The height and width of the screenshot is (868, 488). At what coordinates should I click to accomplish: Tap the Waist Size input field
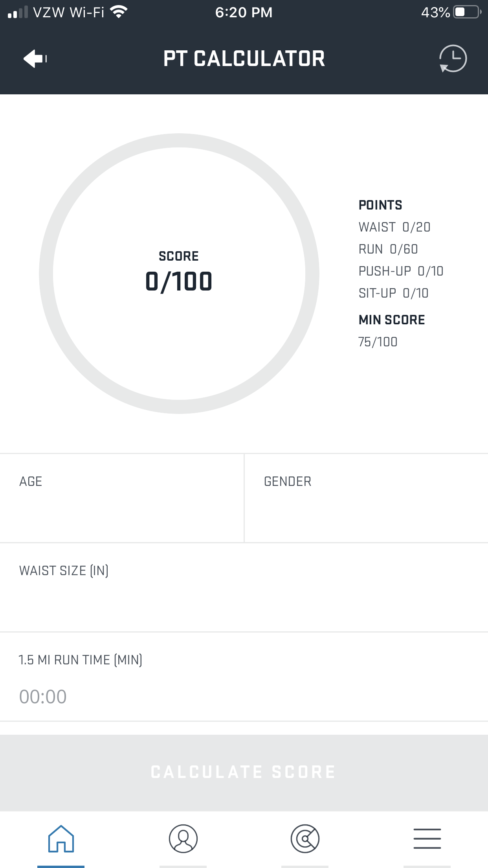244,587
